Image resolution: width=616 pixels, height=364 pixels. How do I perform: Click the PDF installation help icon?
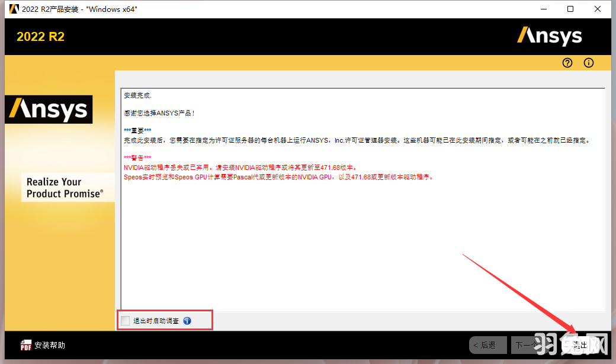click(26, 344)
